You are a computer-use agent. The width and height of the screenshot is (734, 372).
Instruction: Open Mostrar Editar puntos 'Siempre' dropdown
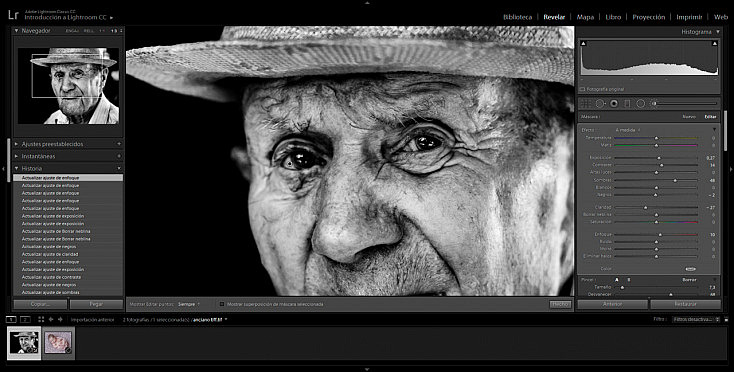189,304
